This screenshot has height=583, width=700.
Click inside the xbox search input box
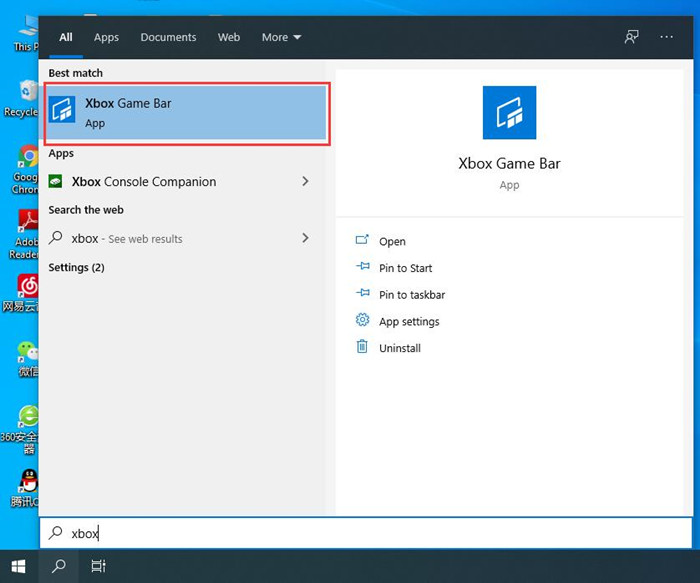[x=366, y=533]
